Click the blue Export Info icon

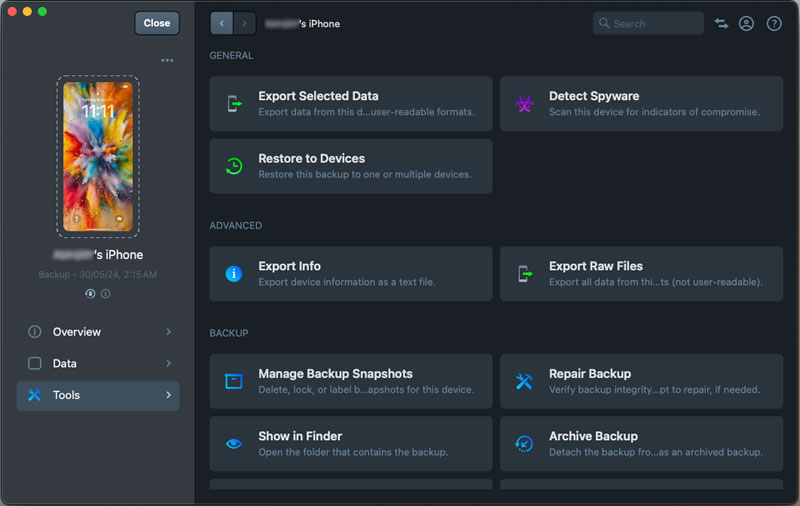click(x=234, y=273)
